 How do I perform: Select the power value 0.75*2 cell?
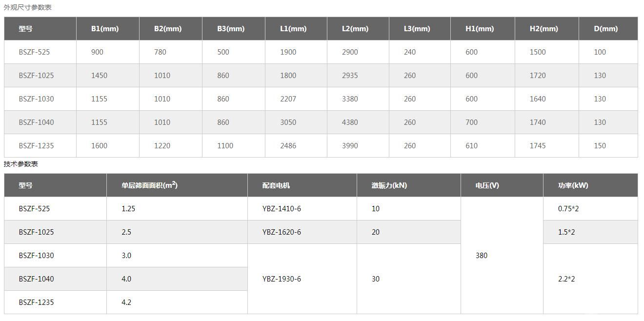click(x=568, y=209)
